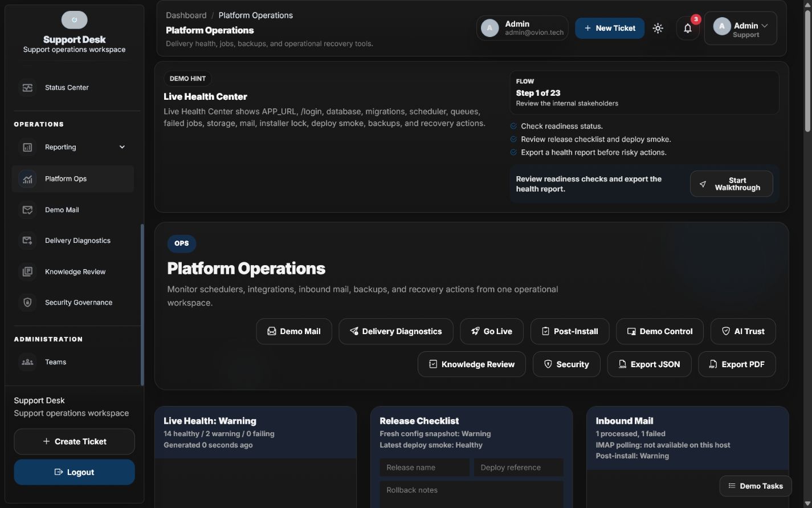Click the Admin Support avatar in header
This screenshot has height=508, width=812.
point(722,26)
